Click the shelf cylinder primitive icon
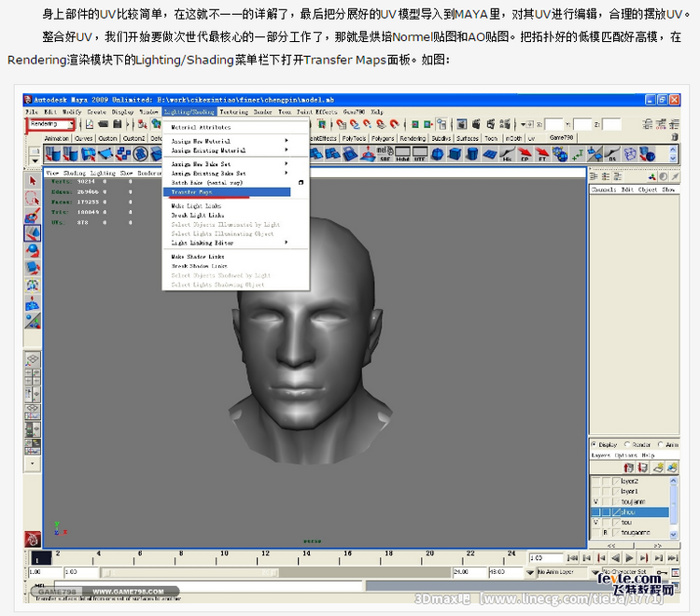 (x=472, y=154)
